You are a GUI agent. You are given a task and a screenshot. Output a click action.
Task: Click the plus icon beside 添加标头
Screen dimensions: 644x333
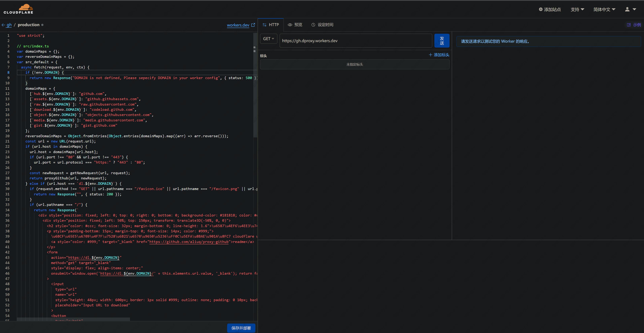coord(431,55)
